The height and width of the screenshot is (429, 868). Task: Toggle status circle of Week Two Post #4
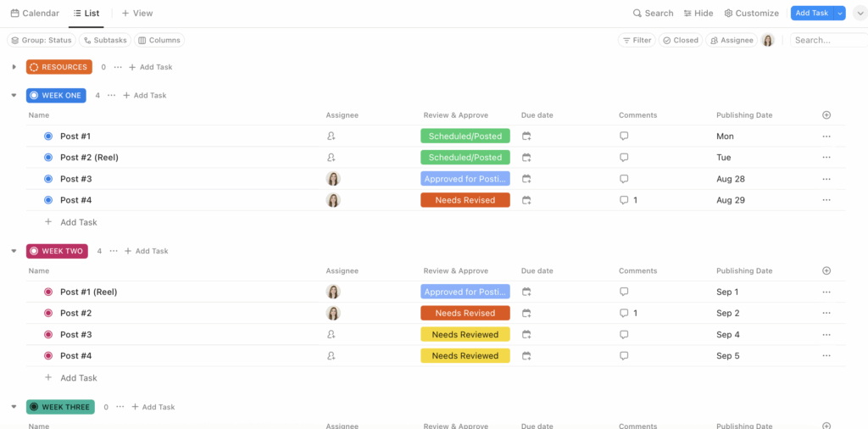tap(48, 355)
